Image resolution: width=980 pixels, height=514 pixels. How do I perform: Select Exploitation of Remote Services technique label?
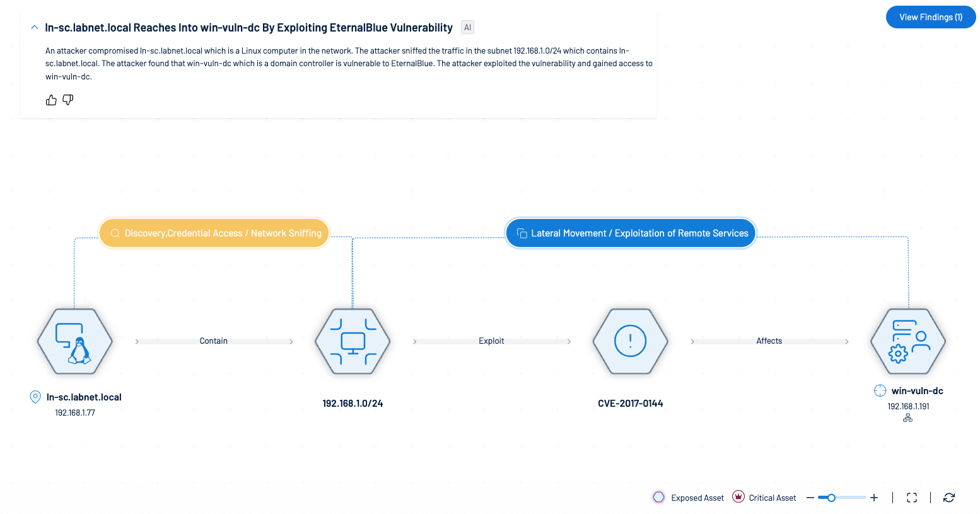coord(631,233)
